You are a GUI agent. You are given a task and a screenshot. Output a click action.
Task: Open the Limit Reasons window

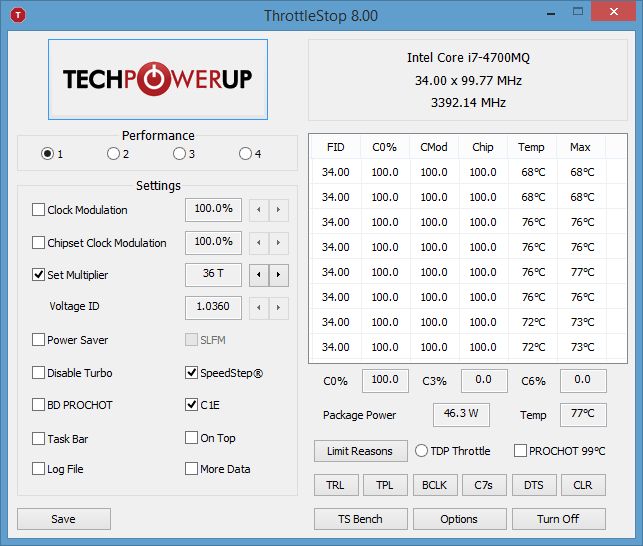360,451
